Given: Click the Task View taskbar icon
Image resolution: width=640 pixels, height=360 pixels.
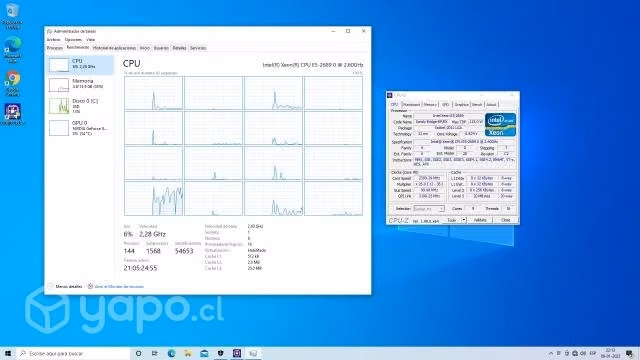Looking at the screenshot, I should [x=155, y=353].
